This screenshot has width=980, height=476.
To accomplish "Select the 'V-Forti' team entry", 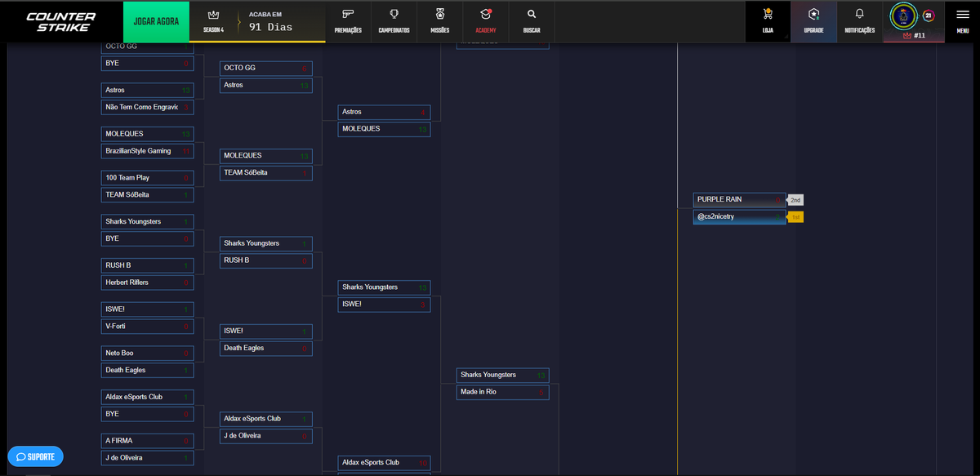I will (x=147, y=327).
